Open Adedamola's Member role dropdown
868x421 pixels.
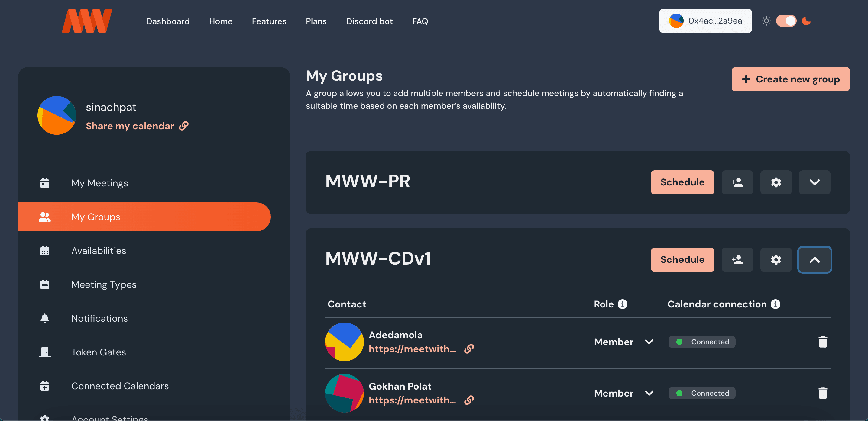coord(624,342)
